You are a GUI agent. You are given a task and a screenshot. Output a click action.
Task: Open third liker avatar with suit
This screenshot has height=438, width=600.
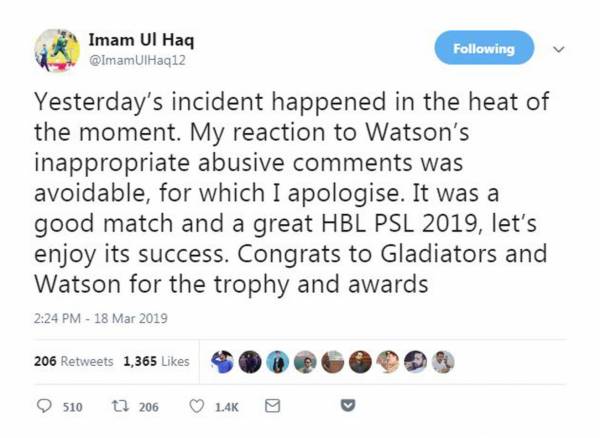point(278,362)
